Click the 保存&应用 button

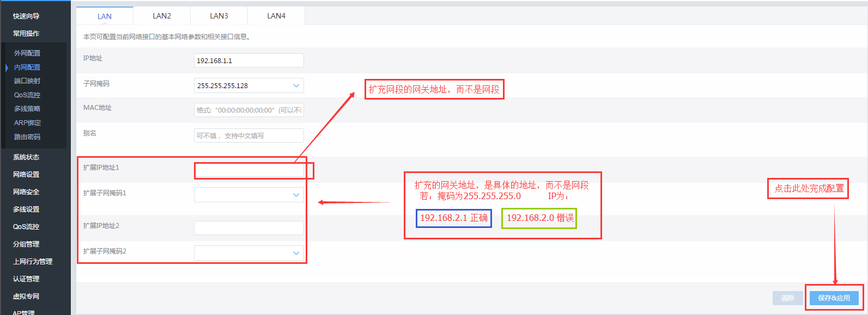834,298
